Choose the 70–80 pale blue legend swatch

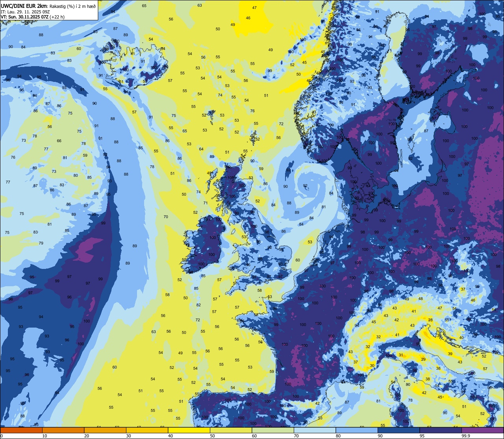(x=315, y=430)
